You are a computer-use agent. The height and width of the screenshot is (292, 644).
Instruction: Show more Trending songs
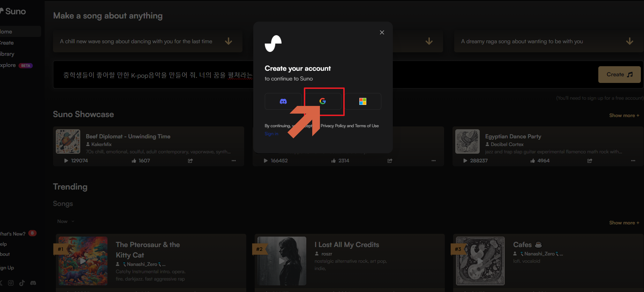(x=624, y=223)
